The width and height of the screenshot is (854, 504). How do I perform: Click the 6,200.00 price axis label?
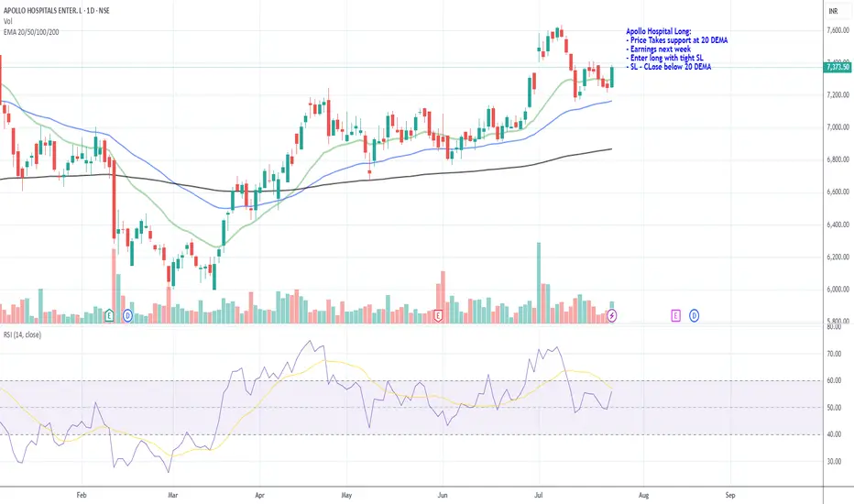point(838,257)
